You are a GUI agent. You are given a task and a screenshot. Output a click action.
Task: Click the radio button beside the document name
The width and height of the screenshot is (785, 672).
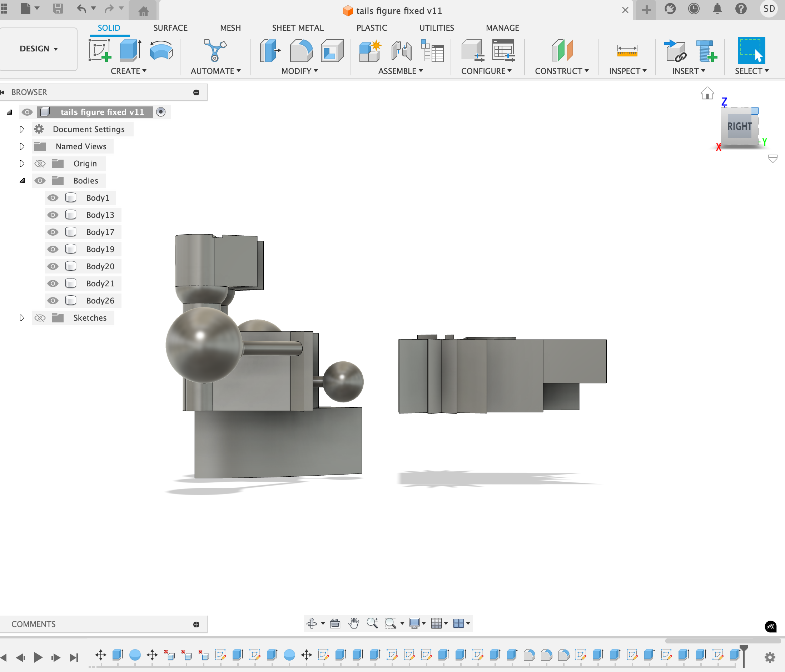pos(161,112)
